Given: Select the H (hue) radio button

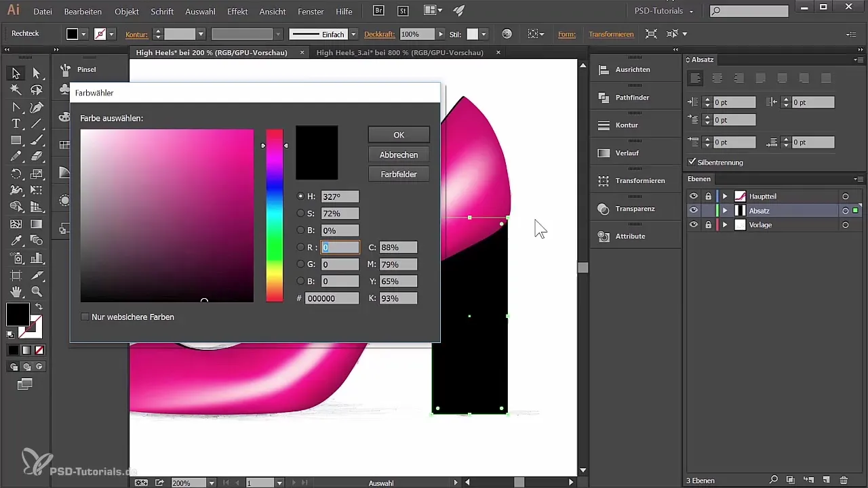Looking at the screenshot, I should [301, 197].
